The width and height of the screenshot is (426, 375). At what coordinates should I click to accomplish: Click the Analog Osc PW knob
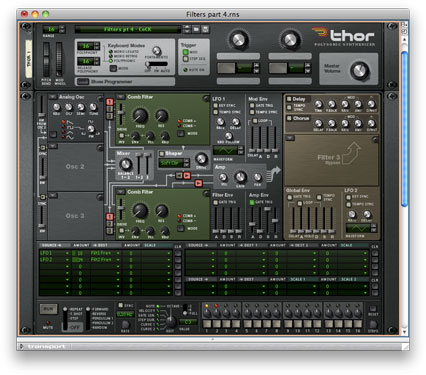91,129
